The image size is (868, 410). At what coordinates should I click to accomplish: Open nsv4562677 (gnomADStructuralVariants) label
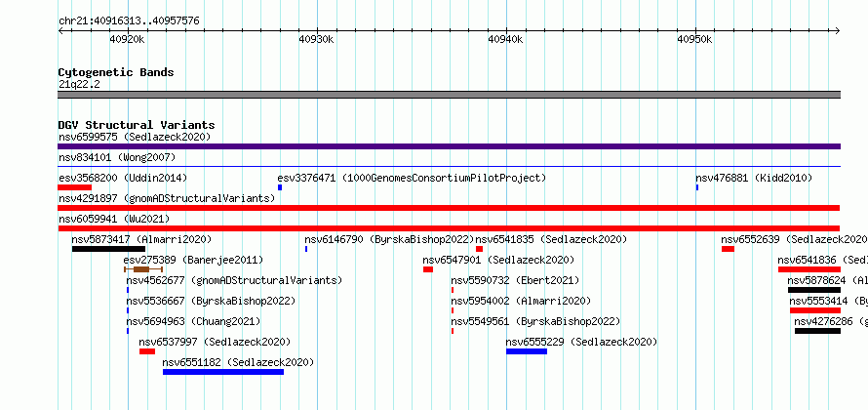[x=234, y=280]
